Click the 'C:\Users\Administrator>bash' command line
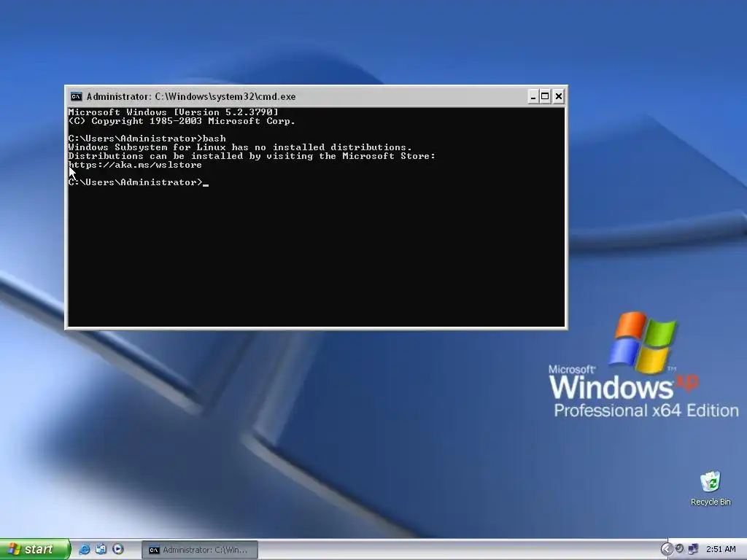Screen dimensions: 747x560 (x=147, y=139)
